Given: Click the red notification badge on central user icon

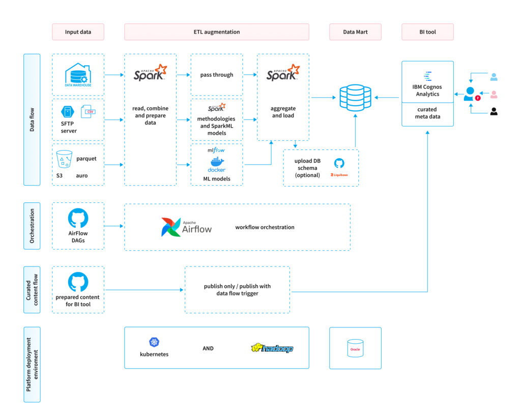Looking at the screenshot, I should click(477, 98).
